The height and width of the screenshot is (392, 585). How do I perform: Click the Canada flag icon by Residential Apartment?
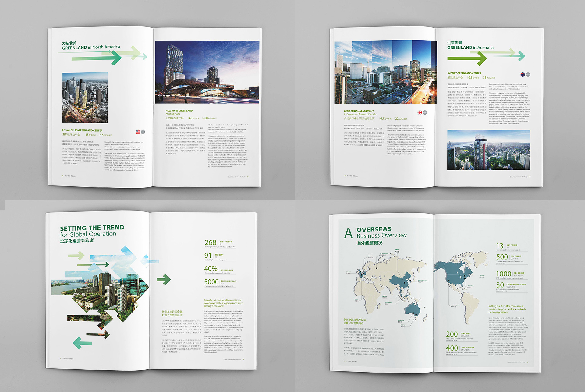click(x=420, y=112)
